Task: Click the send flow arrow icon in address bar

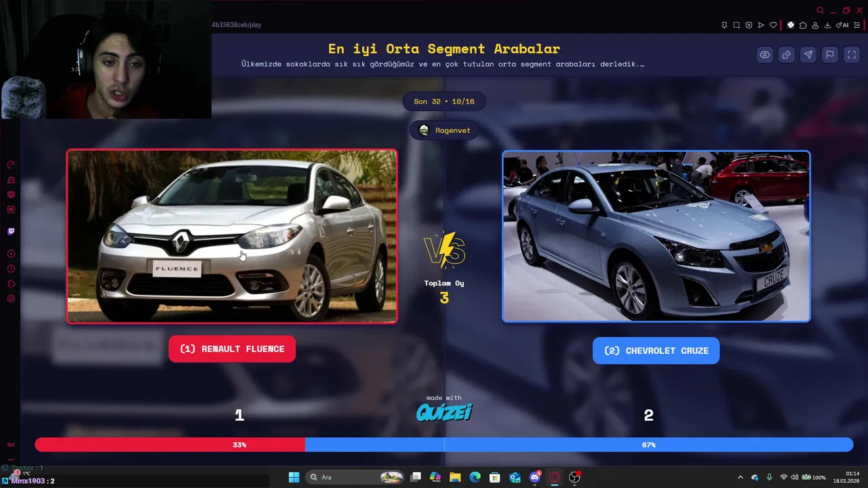Action: pyautogui.click(x=761, y=25)
